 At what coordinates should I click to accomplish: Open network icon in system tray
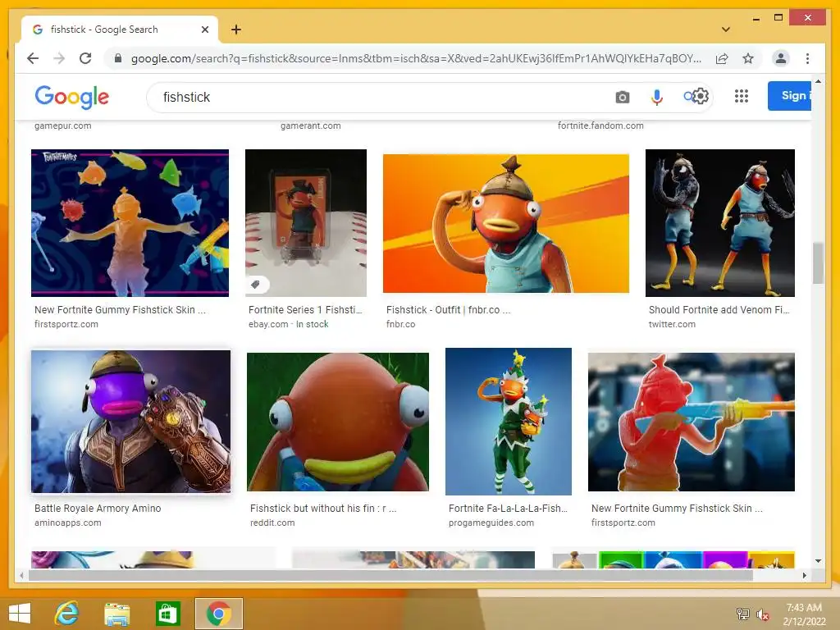(742, 614)
